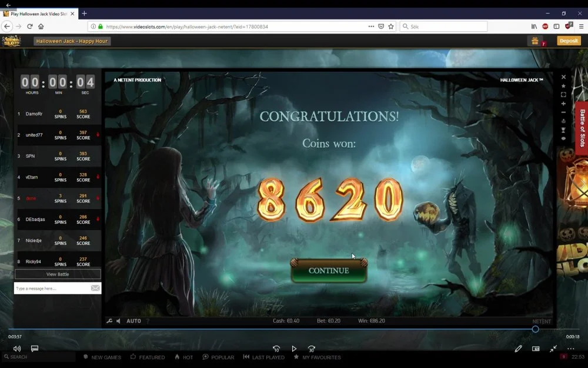Viewport: 588px width, 368px height.
Task: Enlarge game with plus icon
Action: point(563,104)
